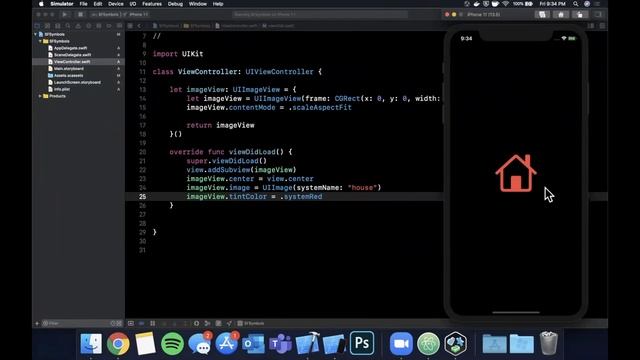640x360 pixels.
Task: Open Xcode from the Dock
Action: (x=307, y=343)
